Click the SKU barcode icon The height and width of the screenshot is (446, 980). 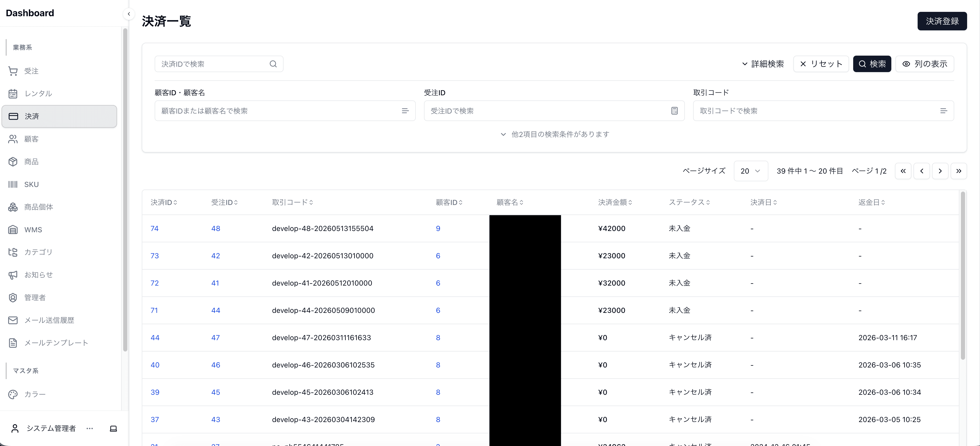pos(13,184)
